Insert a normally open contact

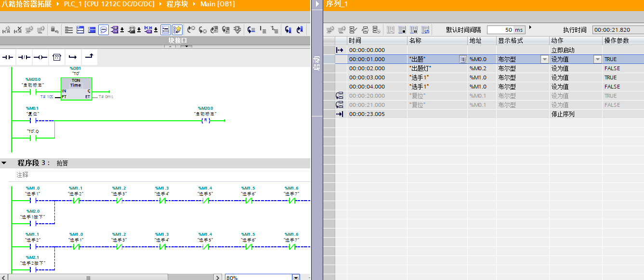click(x=8, y=57)
